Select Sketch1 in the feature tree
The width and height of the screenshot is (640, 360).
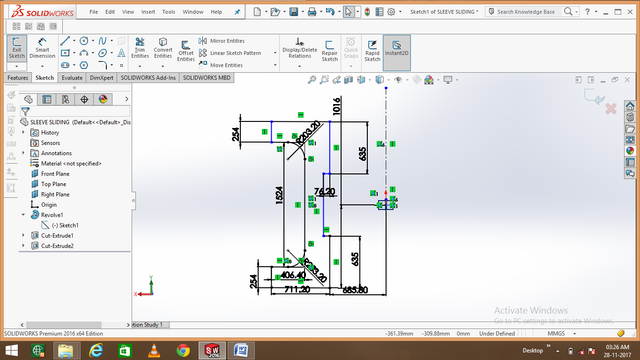click(x=64, y=225)
